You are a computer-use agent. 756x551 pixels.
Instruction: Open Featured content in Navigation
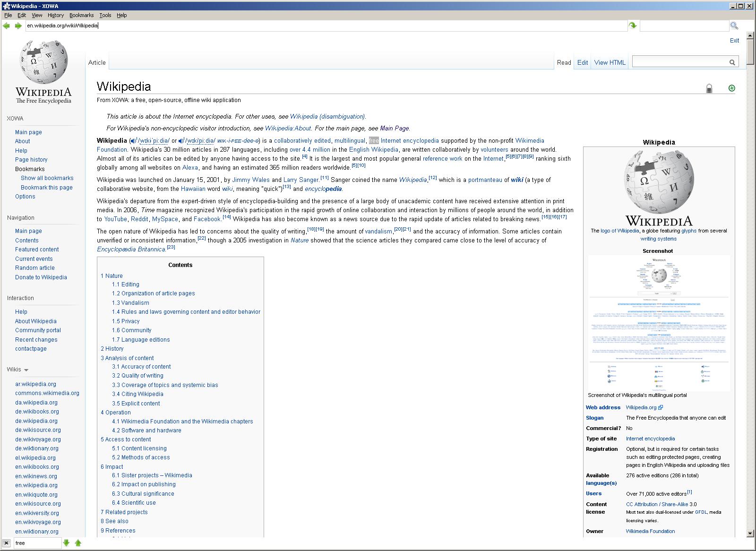tap(37, 250)
